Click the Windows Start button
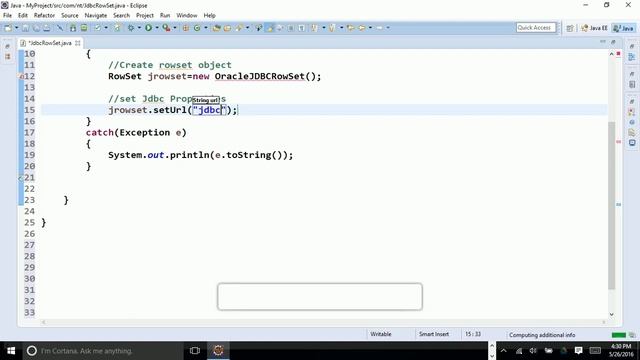 click(x=11, y=351)
